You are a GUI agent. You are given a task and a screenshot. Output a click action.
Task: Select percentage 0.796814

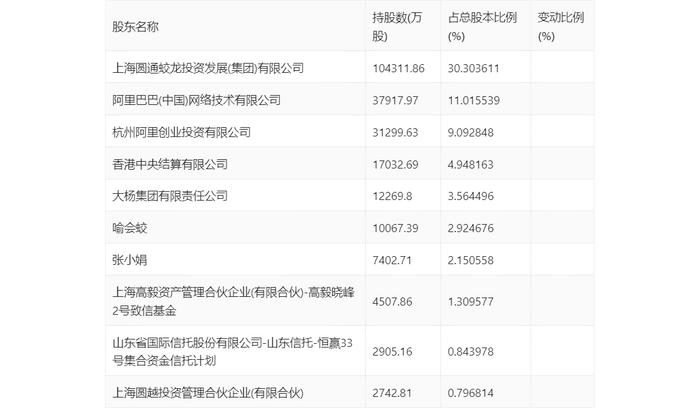tap(471, 393)
